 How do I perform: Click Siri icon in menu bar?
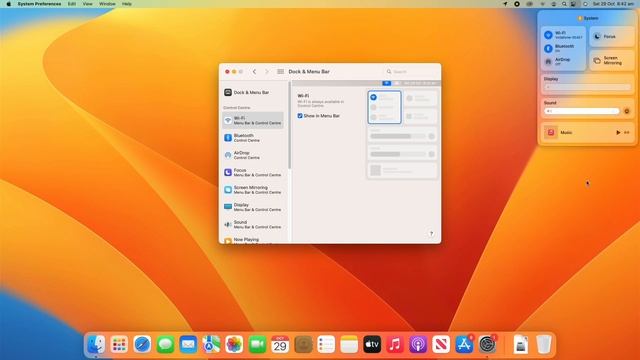585,4
